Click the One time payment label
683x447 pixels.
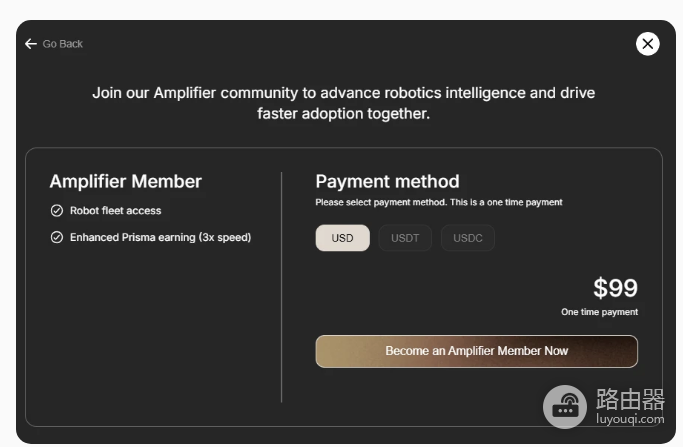pos(599,312)
